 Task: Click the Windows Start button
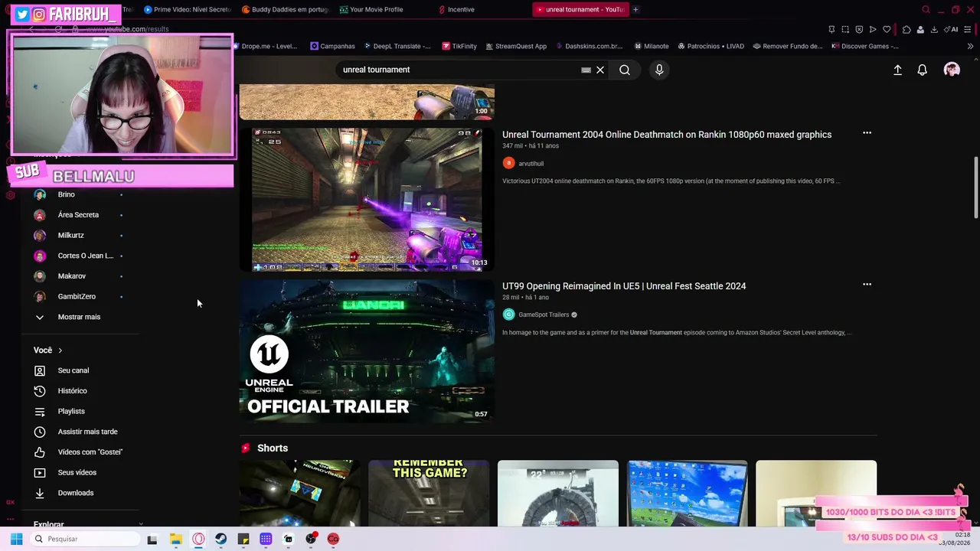point(16,539)
